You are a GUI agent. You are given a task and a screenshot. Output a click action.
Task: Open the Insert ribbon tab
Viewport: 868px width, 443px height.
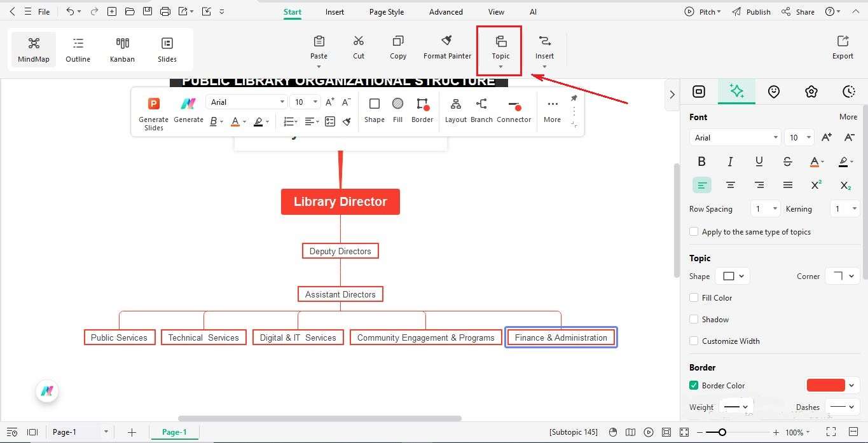pyautogui.click(x=334, y=12)
